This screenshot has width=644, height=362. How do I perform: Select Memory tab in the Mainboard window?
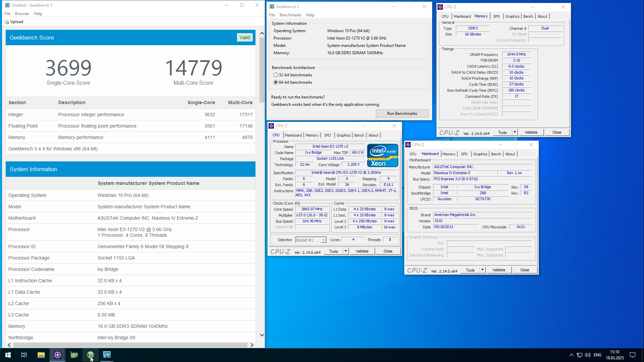point(449,154)
